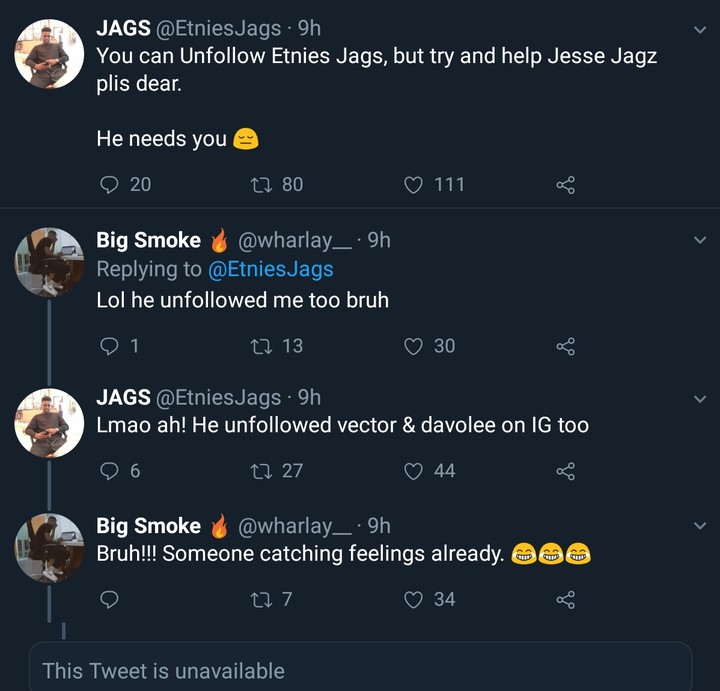
Task: Reply to the vector & davolee tweet
Action: (x=111, y=471)
